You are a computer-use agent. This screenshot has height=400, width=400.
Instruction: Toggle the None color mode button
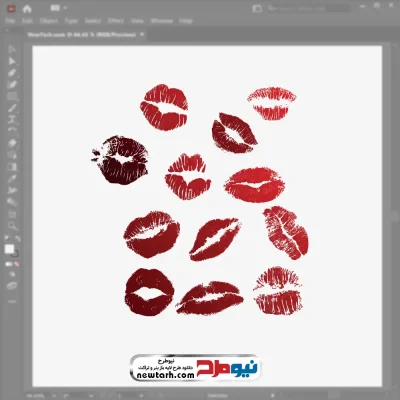[17, 264]
